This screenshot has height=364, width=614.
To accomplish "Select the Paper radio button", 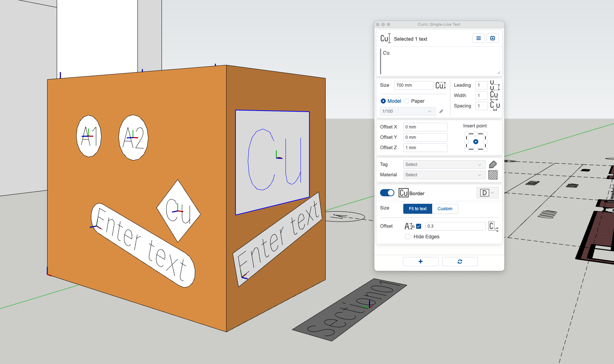I will point(407,101).
